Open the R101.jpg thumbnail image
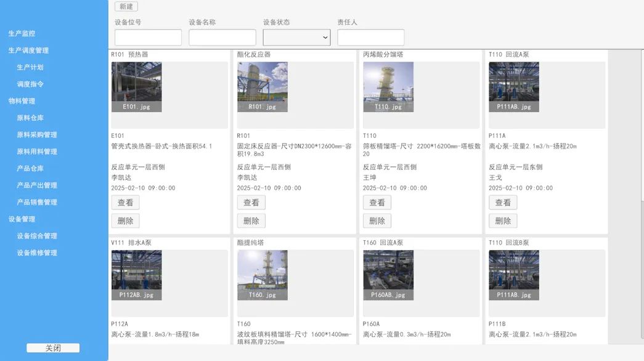 pyautogui.click(x=263, y=87)
